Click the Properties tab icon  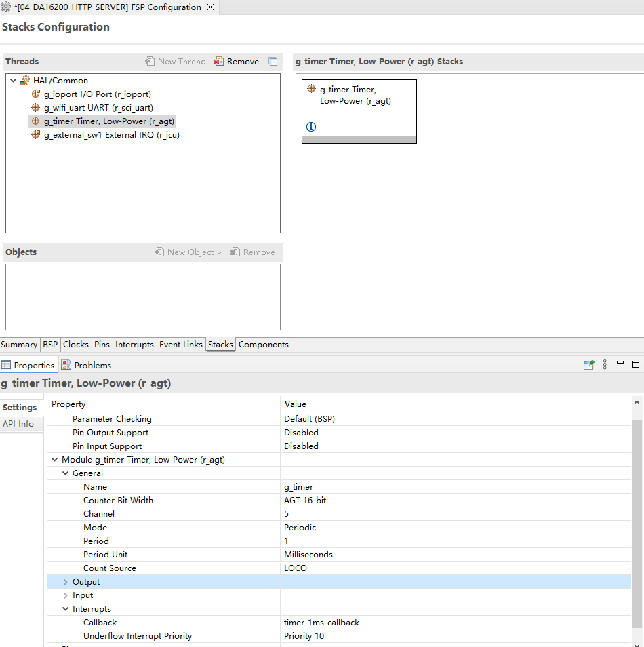(x=6, y=365)
